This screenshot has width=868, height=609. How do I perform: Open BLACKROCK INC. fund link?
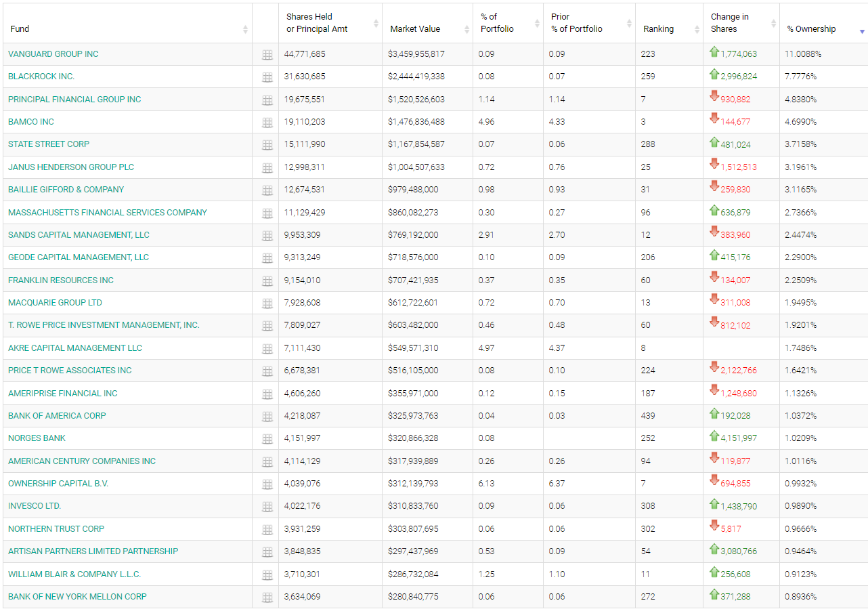41,77
